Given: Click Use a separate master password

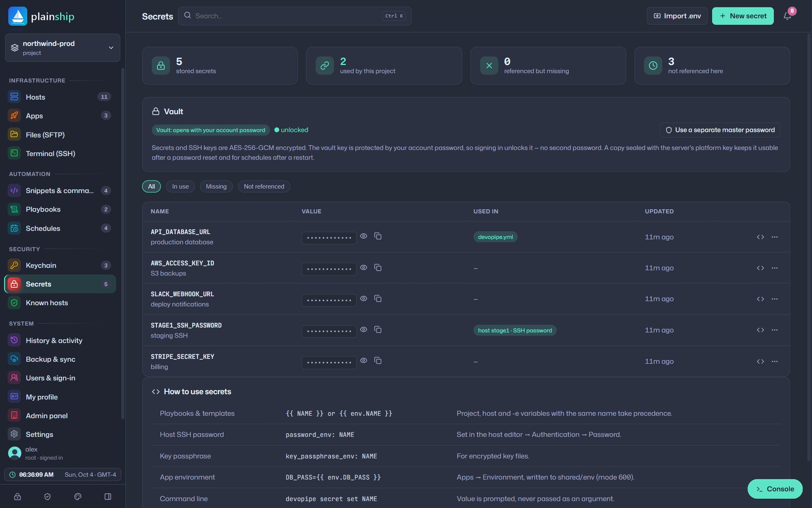Looking at the screenshot, I should 720,130.
